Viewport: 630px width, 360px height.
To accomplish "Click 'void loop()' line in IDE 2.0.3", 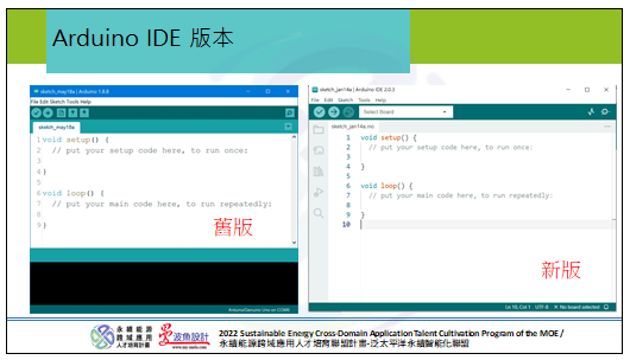I will (x=387, y=186).
